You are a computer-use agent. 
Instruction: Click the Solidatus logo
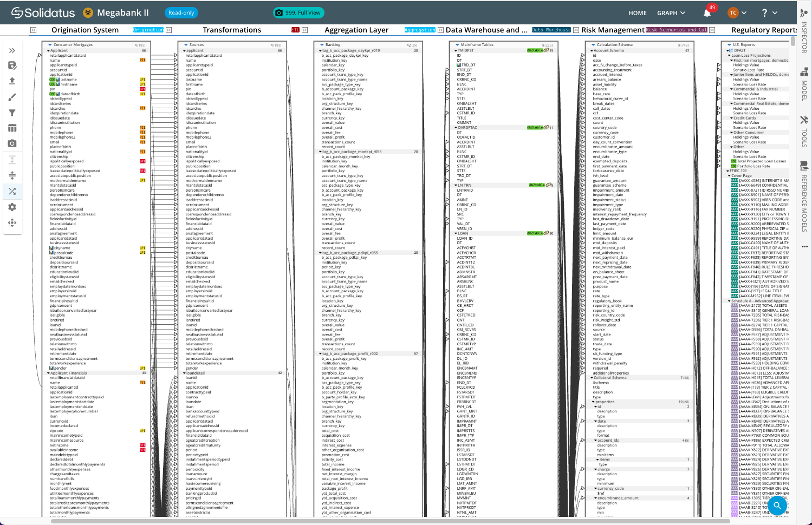click(43, 12)
